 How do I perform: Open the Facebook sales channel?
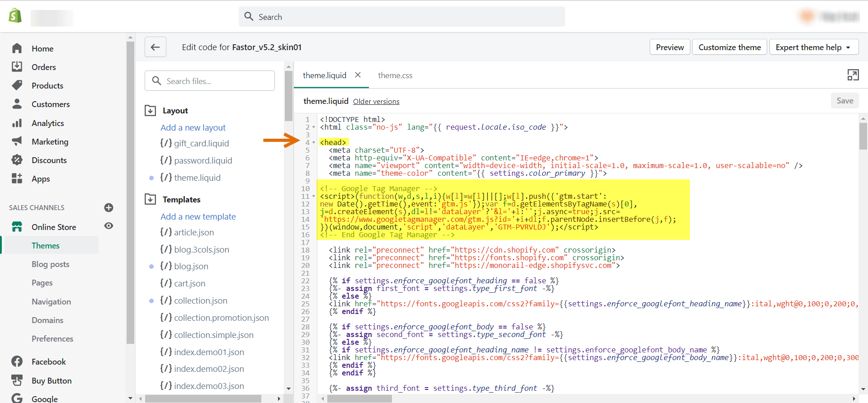click(x=48, y=361)
